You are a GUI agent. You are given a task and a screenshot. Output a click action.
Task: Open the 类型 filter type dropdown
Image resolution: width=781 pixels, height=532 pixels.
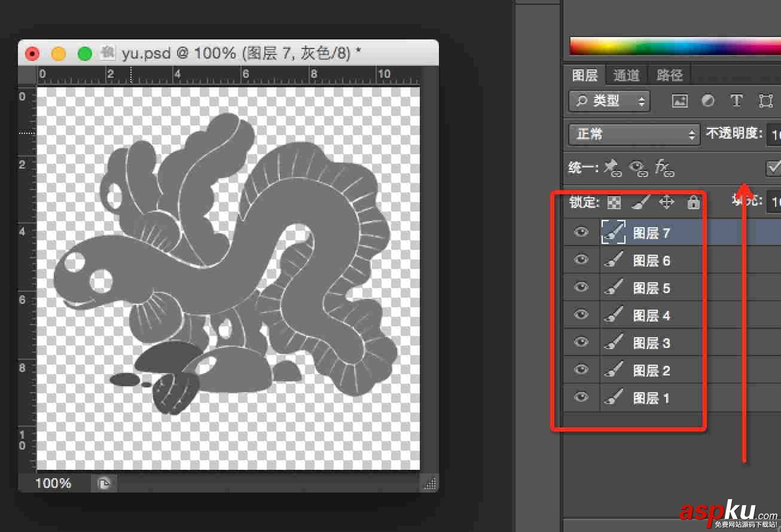click(609, 101)
